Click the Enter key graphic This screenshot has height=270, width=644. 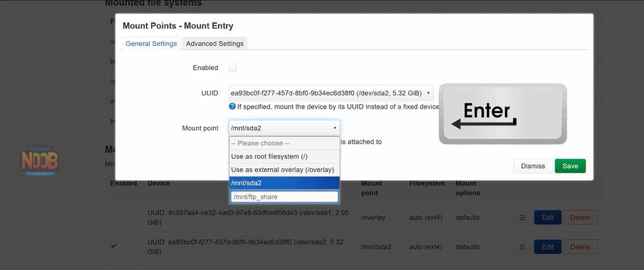502,114
